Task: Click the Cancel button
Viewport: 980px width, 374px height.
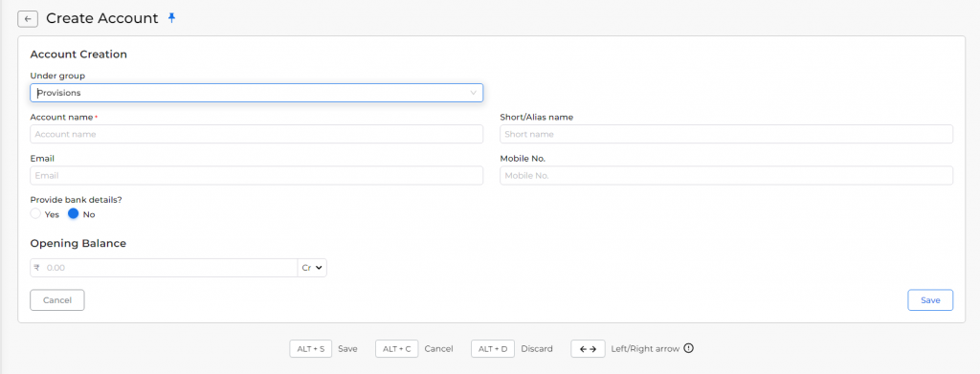Action: (56, 299)
